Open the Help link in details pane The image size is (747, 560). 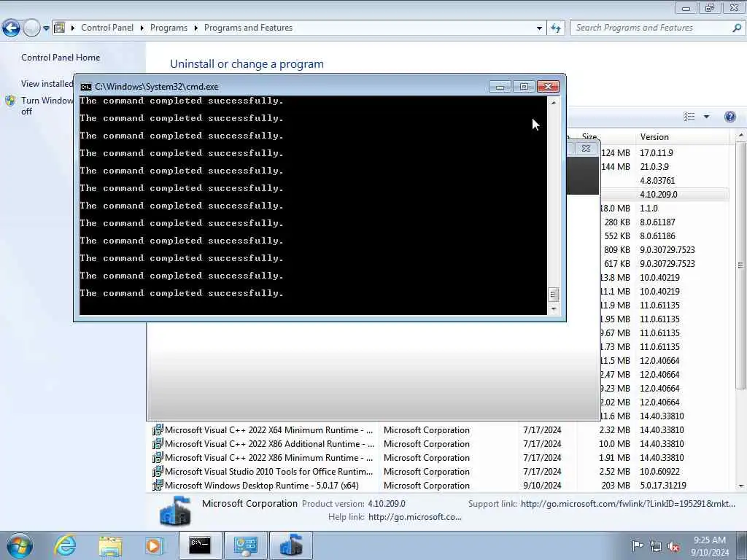pos(415,517)
